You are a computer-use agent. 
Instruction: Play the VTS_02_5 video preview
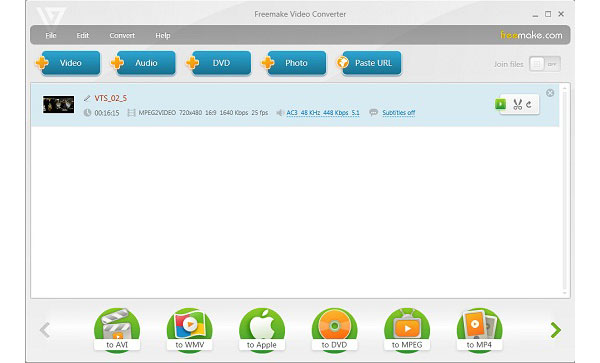point(500,104)
